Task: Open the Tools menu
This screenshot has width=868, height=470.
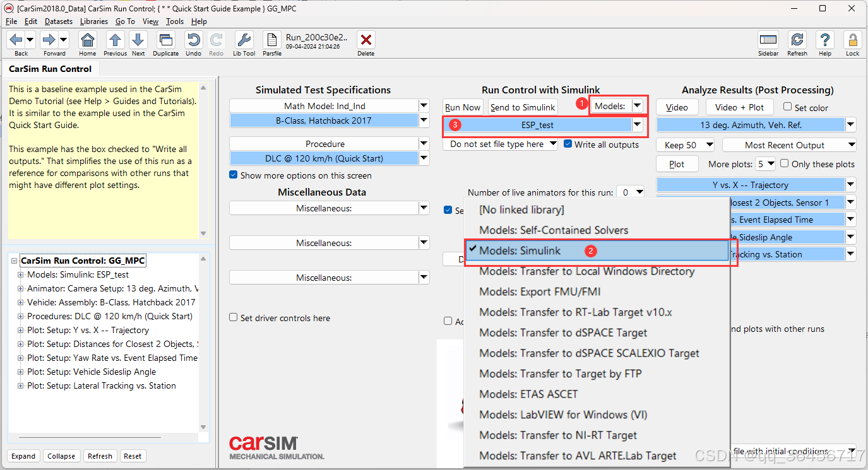Action: (x=175, y=21)
